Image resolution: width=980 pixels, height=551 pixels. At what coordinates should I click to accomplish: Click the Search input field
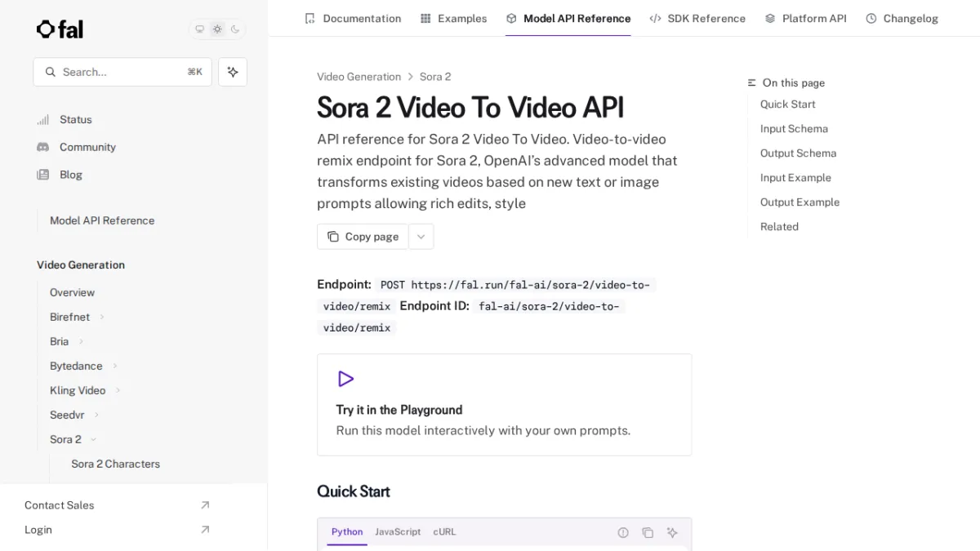(122, 72)
